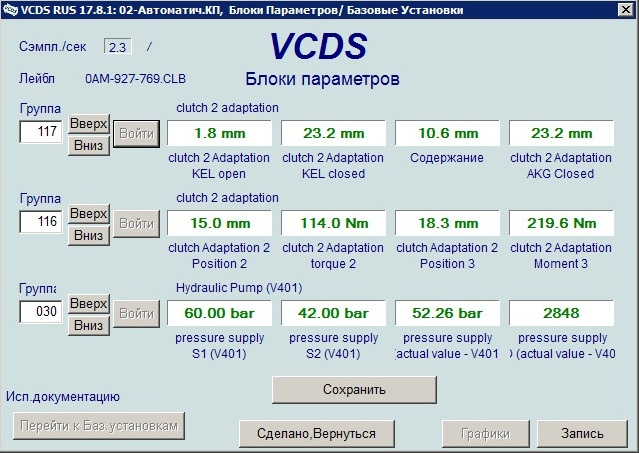The width and height of the screenshot is (639, 454).
Task: Click Вверх button for group 117
Action: click(88, 123)
